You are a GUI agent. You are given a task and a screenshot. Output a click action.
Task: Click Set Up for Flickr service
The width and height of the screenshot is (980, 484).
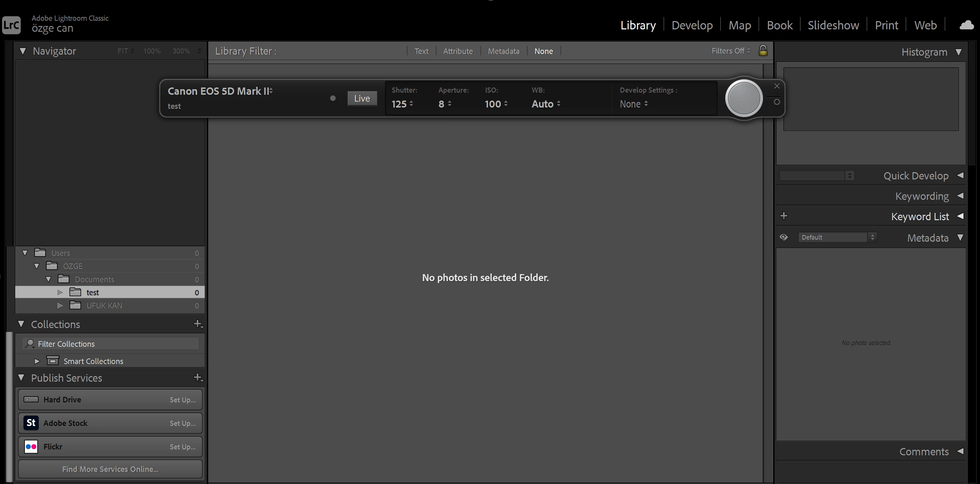point(182,447)
